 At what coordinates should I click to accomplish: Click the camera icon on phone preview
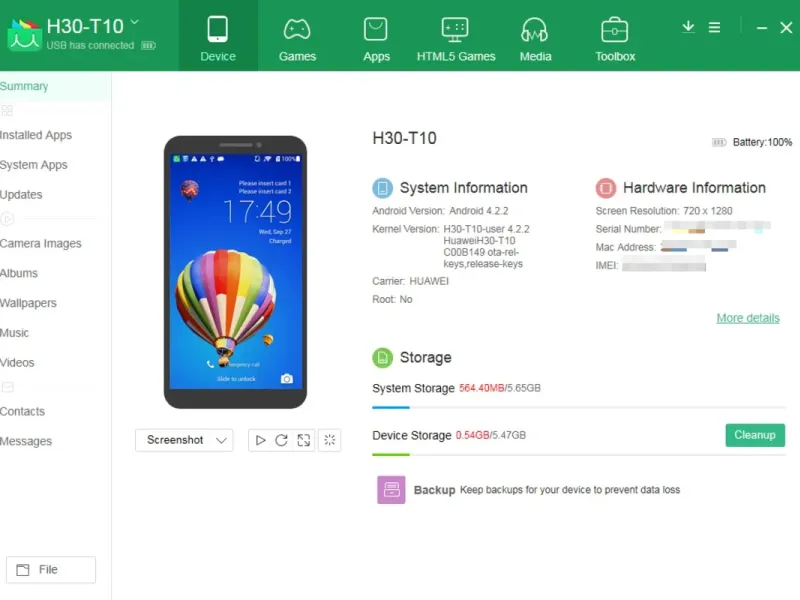[287, 379]
